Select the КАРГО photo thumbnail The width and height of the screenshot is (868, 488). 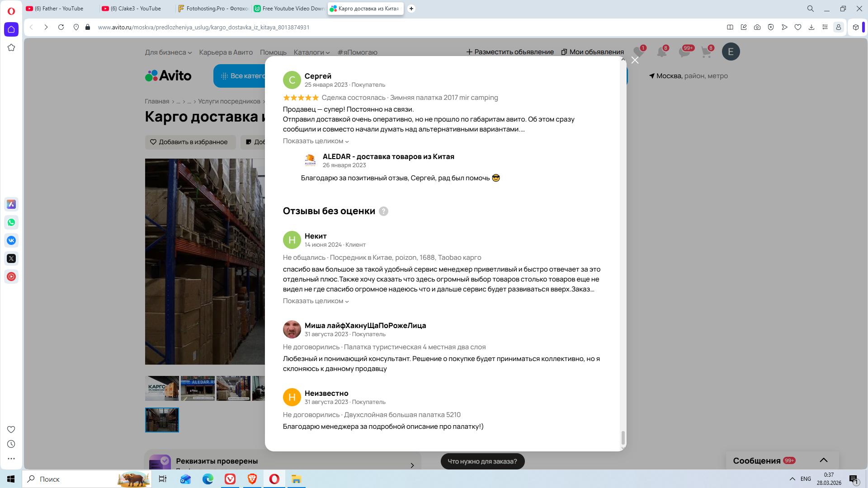click(162, 388)
